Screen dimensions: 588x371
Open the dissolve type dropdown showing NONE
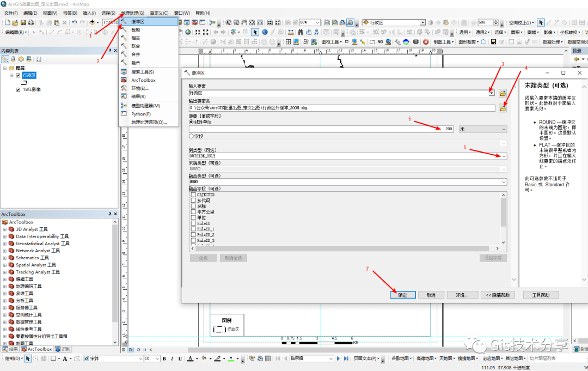point(504,182)
